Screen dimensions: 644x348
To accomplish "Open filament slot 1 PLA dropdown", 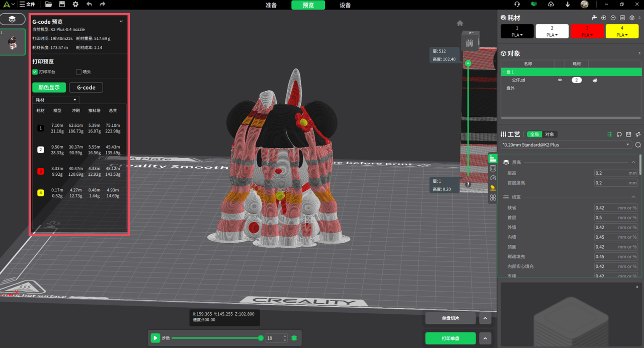I will (x=517, y=35).
